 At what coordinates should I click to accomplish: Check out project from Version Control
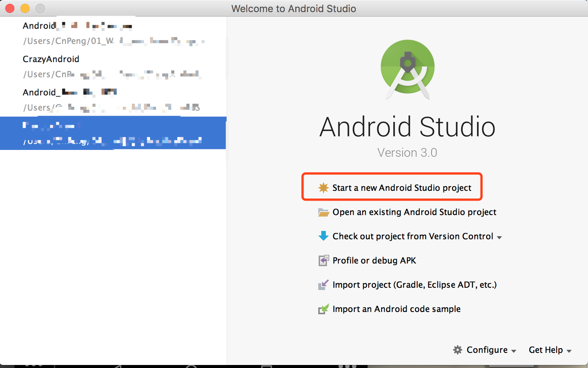[413, 236]
